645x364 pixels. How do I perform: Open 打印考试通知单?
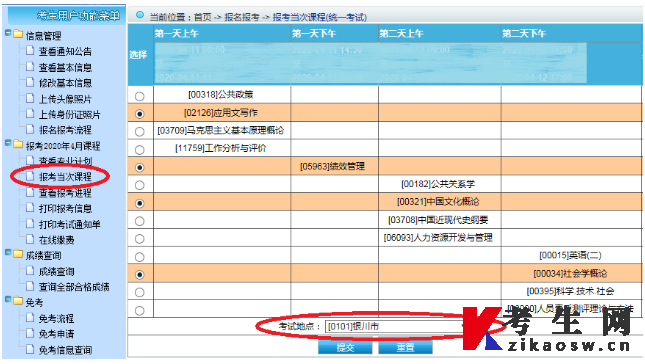click(x=70, y=224)
